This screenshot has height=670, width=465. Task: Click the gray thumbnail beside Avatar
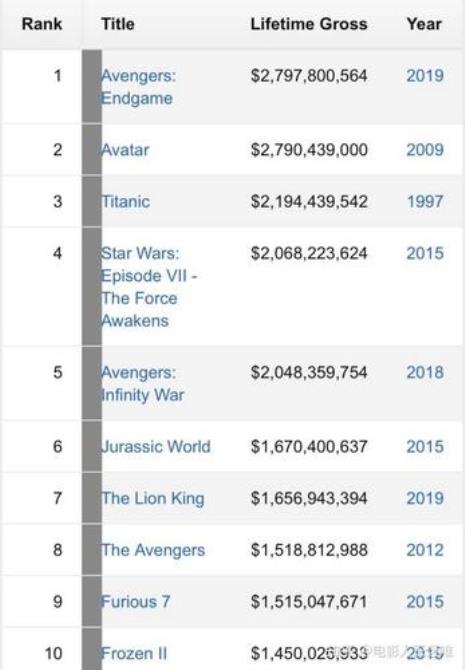click(x=92, y=150)
